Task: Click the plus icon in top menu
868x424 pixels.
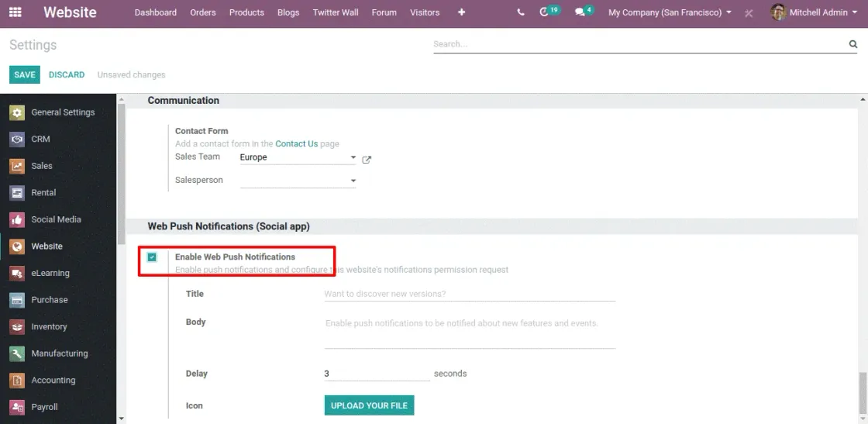Action: pyautogui.click(x=462, y=12)
